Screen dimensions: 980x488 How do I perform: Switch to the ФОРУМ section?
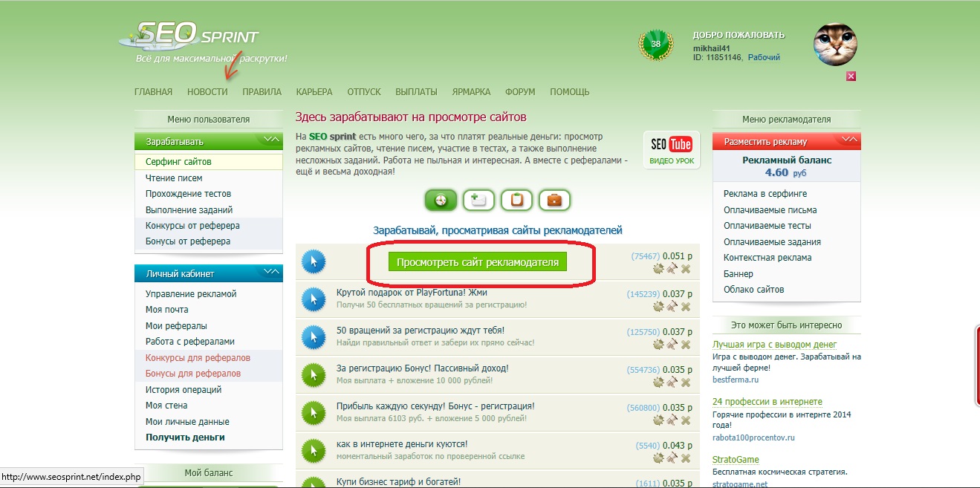(519, 91)
